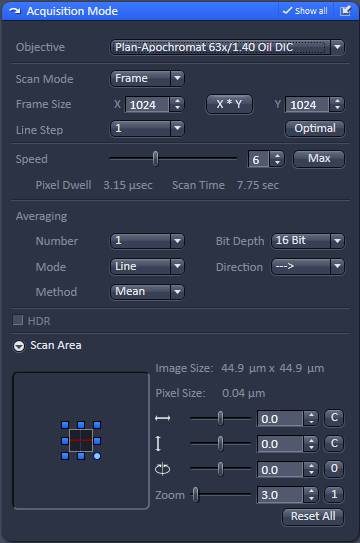The height and width of the screenshot is (543, 360).
Task: Click the C button for vertical offset
Action: [334, 444]
